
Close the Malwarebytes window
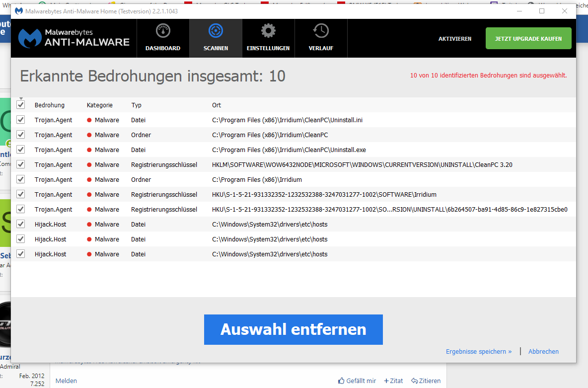(x=564, y=11)
